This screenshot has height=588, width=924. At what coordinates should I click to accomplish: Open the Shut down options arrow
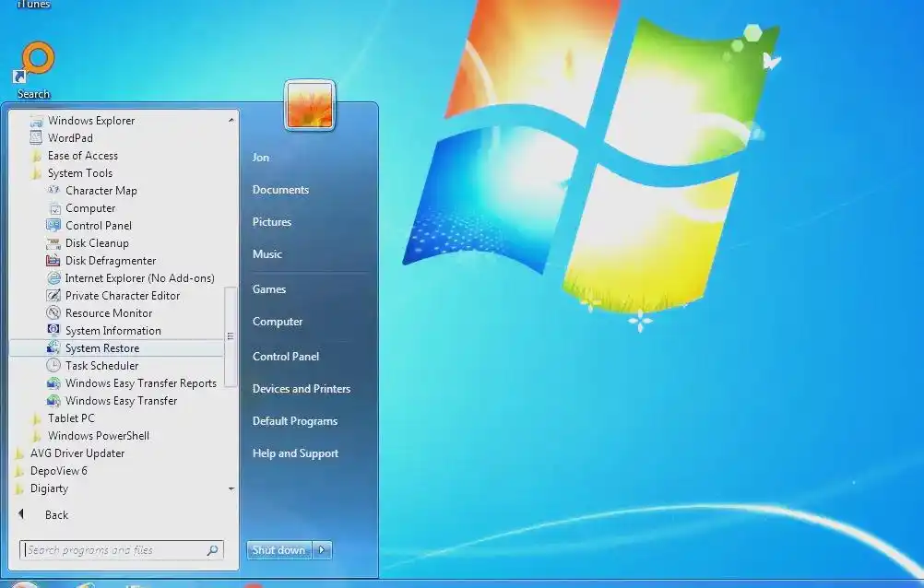point(322,549)
